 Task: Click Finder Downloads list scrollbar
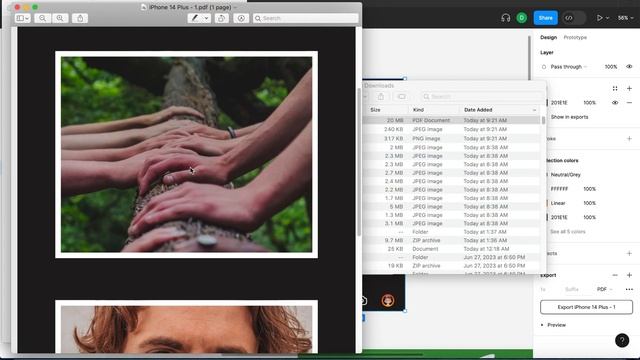click(543, 120)
